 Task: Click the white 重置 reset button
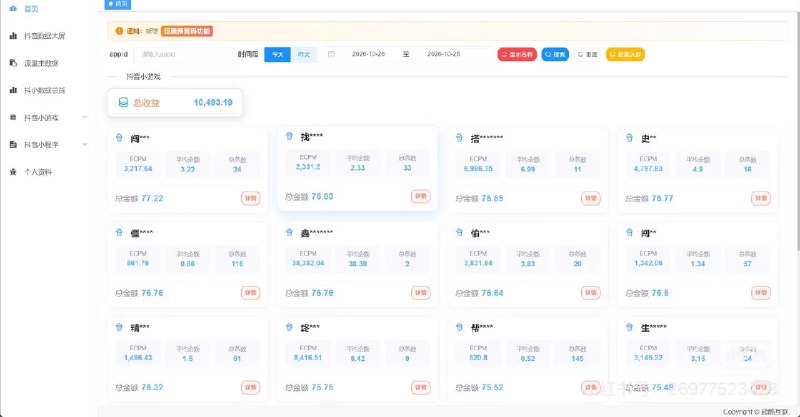(x=587, y=54)
